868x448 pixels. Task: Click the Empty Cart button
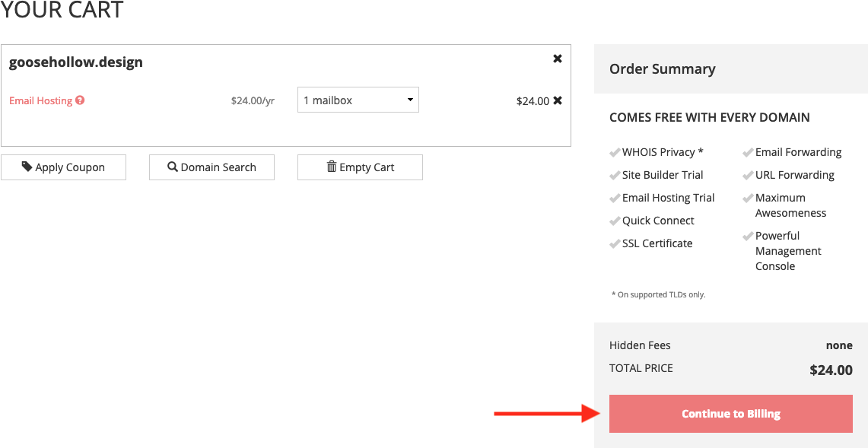coord(360,167)
